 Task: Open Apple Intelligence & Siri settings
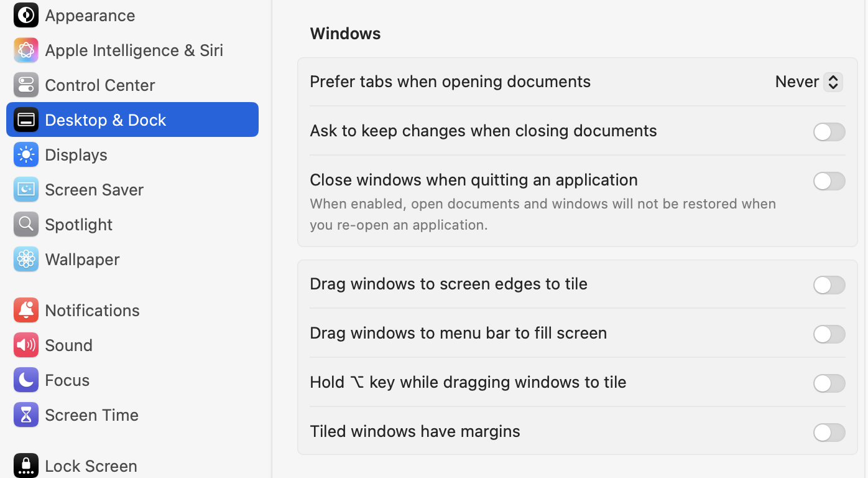25,50
